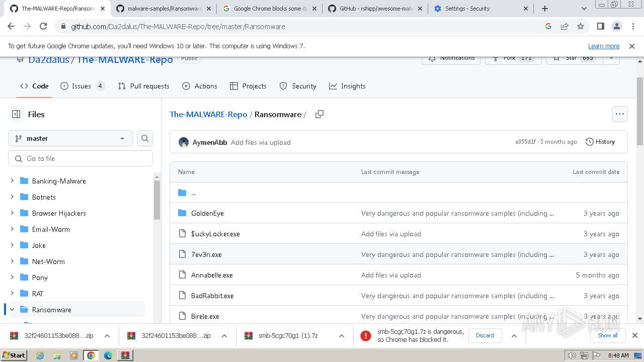Open WinRAR in the taskbar
The height and width of the screenshot is (362, 644).
(125, 355)
